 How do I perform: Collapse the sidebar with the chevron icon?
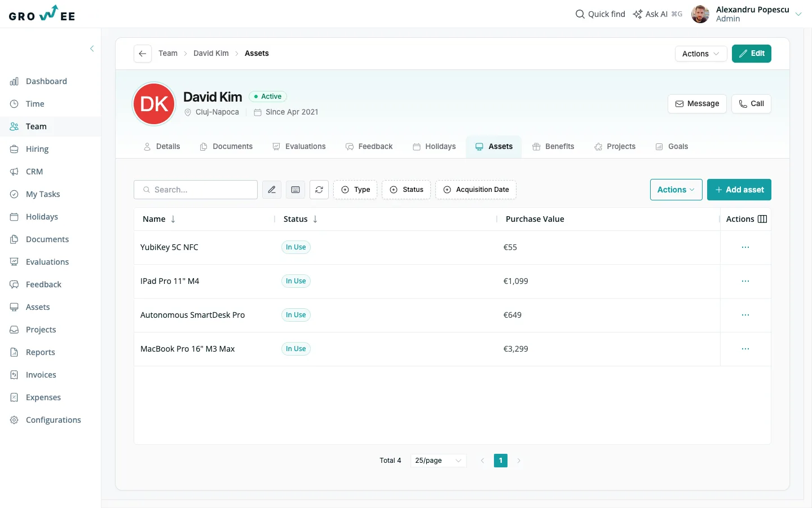tap(92, 49)
